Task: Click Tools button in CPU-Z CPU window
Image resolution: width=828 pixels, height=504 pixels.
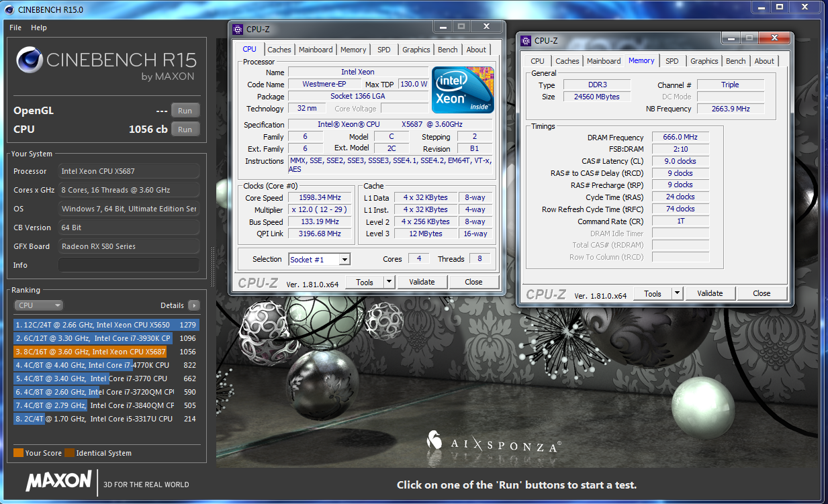Action: (x=365, y=282)
